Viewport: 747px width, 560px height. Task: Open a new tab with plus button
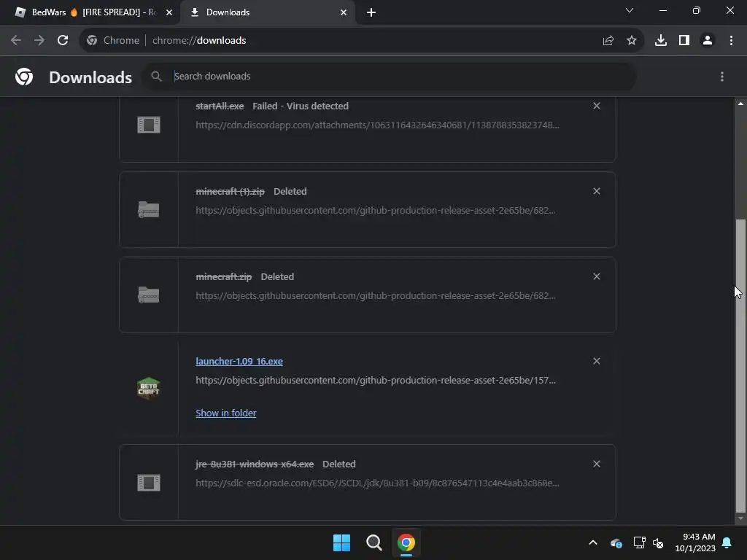tap(371, 12)
